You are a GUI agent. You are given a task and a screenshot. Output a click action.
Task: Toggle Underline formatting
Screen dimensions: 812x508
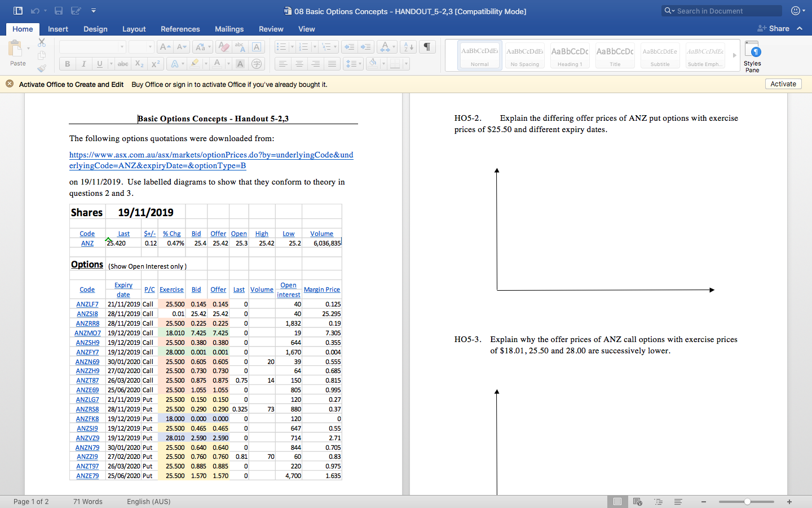(100, 64)
